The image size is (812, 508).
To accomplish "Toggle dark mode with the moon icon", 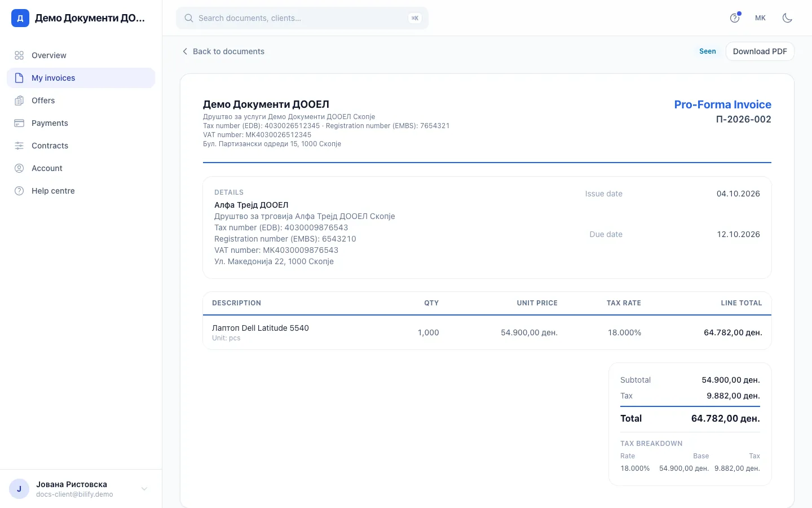I will tap(787, 18).
